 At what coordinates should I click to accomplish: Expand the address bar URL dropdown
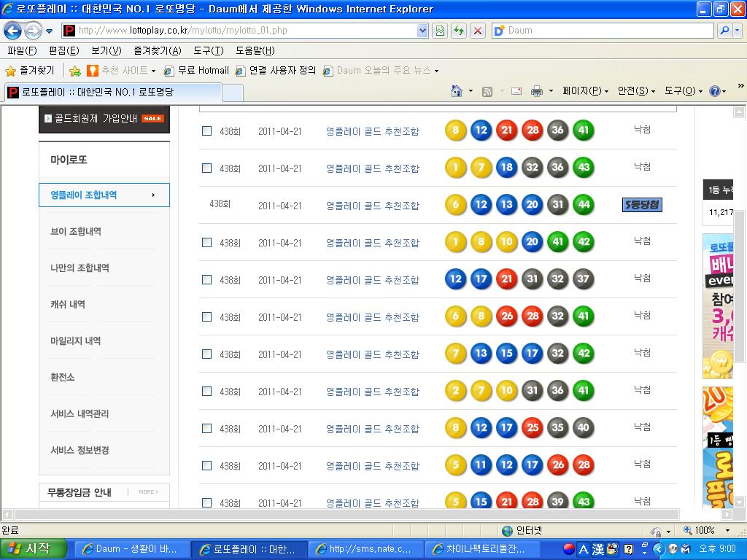tap(422, 31)
